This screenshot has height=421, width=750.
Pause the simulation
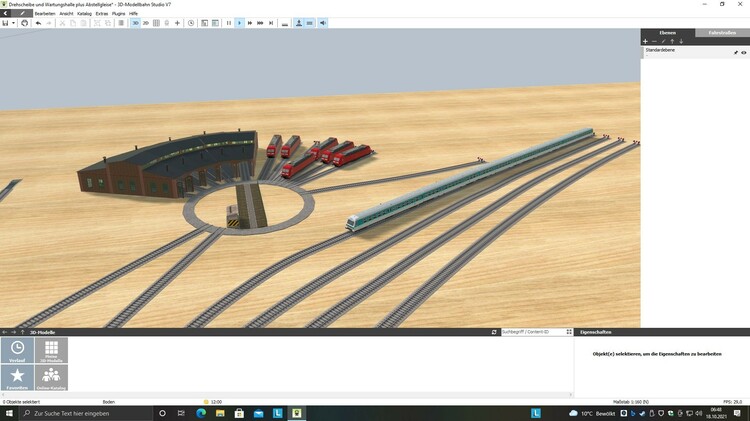[229, 23]
